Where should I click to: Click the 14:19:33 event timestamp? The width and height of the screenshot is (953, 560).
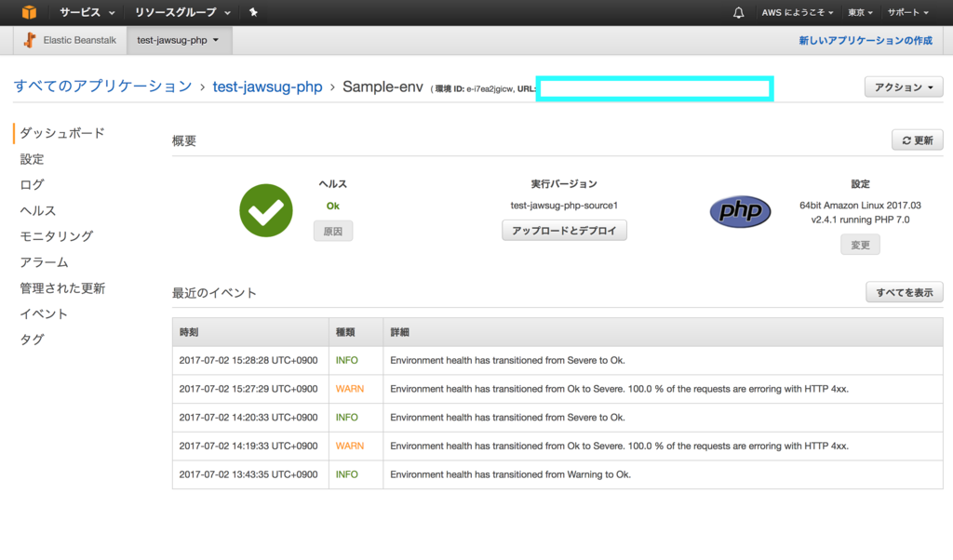(248, 446)
